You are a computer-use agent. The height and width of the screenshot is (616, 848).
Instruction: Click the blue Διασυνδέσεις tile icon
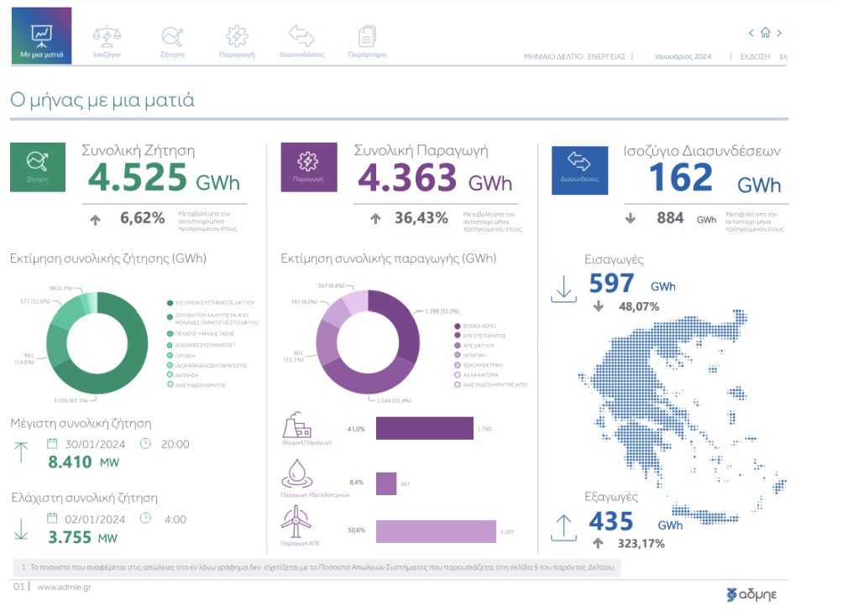click(x=579, y=167)
